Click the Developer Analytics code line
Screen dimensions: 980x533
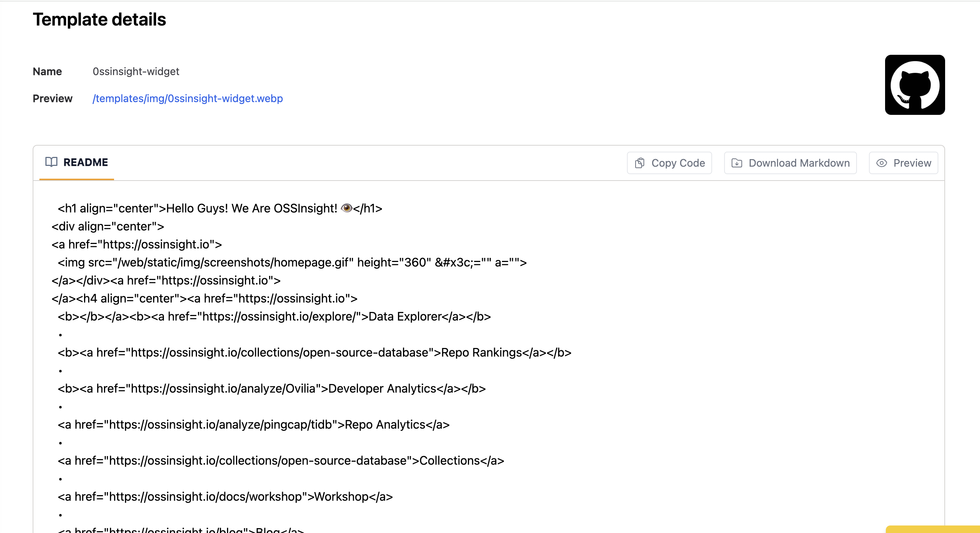click(272, 389)
